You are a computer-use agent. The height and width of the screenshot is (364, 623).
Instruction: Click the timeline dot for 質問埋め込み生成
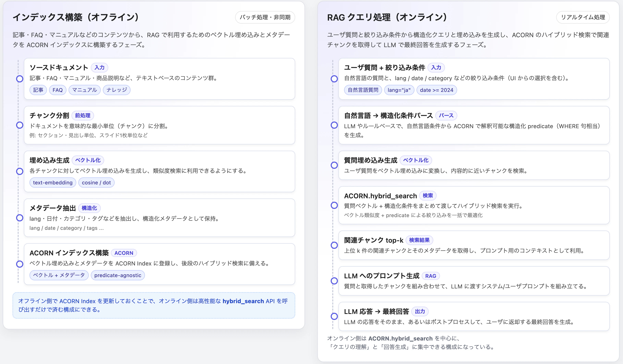pyautogui.click(x=334, y=165)
